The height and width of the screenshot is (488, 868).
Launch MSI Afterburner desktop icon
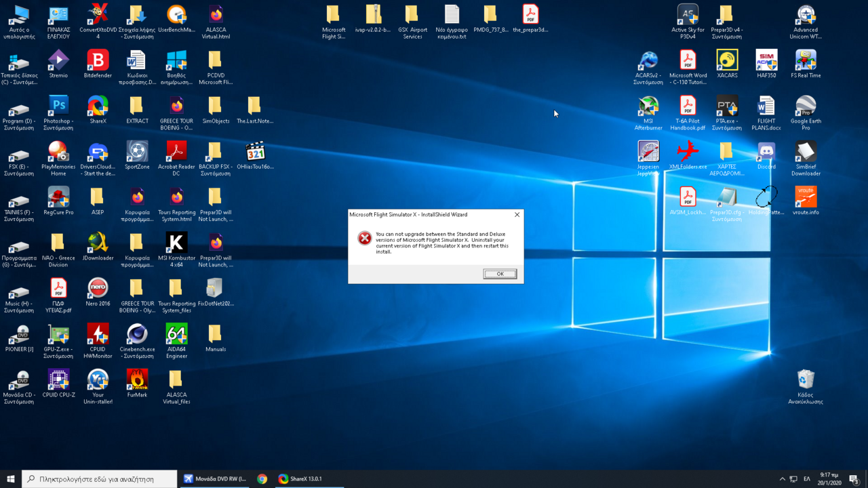click(648, 113)
